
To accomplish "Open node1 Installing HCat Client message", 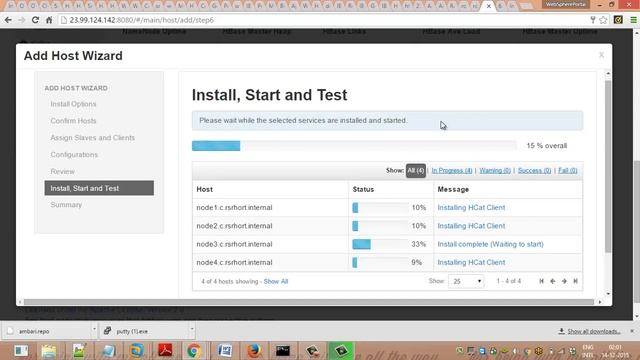I will click(x=471, y=207).
